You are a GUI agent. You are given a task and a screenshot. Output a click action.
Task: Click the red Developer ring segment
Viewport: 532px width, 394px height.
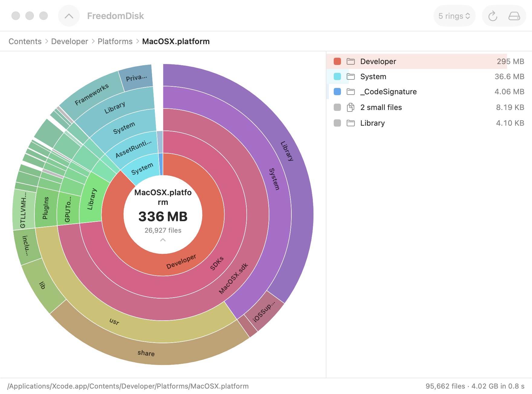(x=181, y=261)
